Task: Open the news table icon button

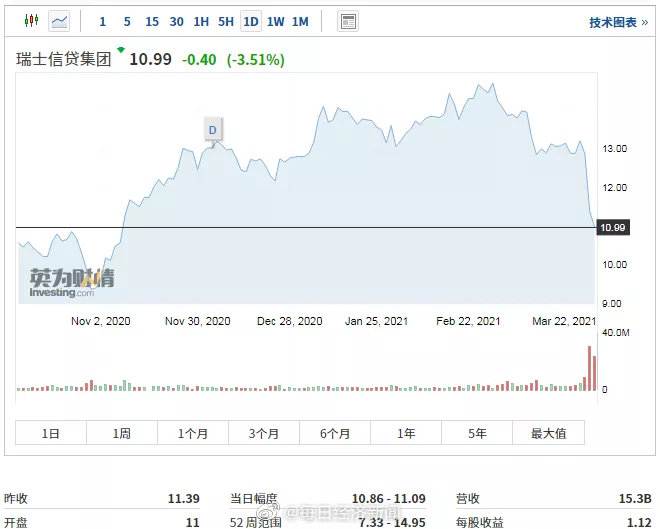Action: click(348, 21)
